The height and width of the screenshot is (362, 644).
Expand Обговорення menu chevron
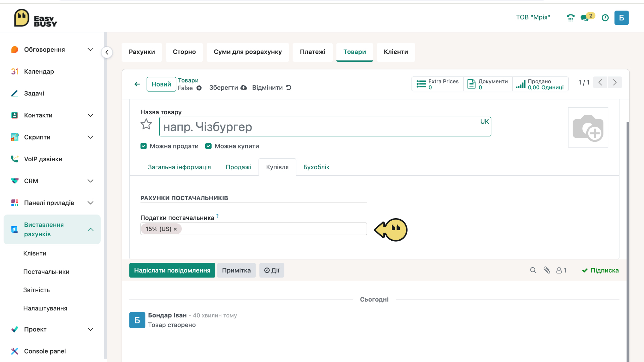tap(91, 50)
